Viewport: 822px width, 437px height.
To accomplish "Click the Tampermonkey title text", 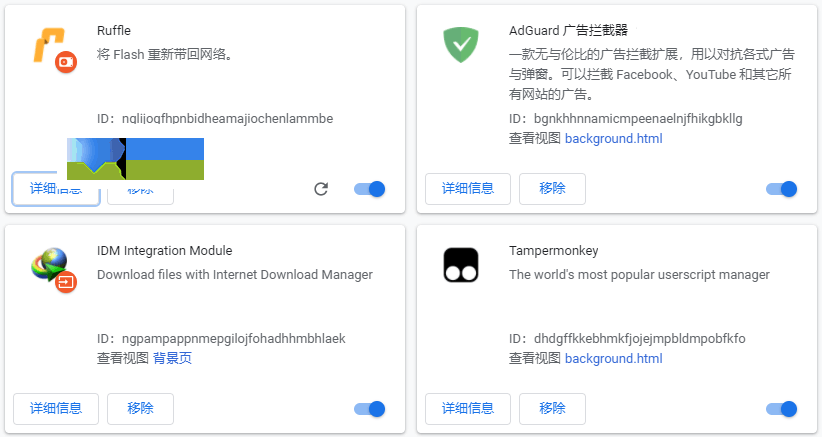I will 554,251.
